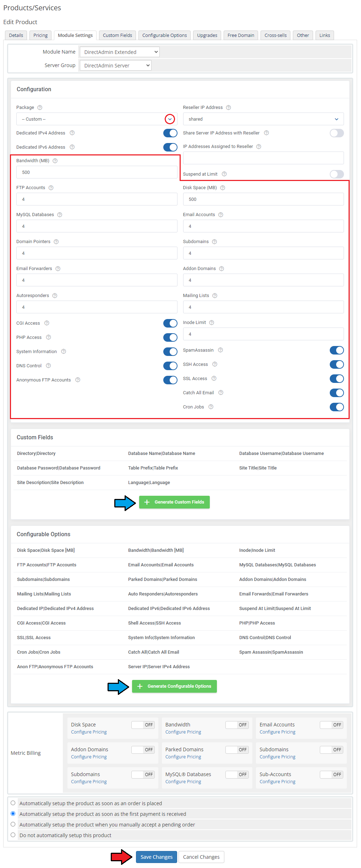The width and height of the screenshot is (361, 868).
Task: Click help icon next to Mailing Lists
Action: pos(215,296)
